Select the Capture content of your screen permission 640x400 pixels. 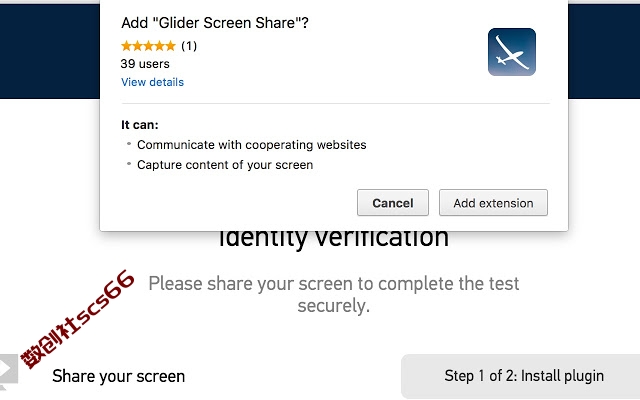click(x=225, y=165)
